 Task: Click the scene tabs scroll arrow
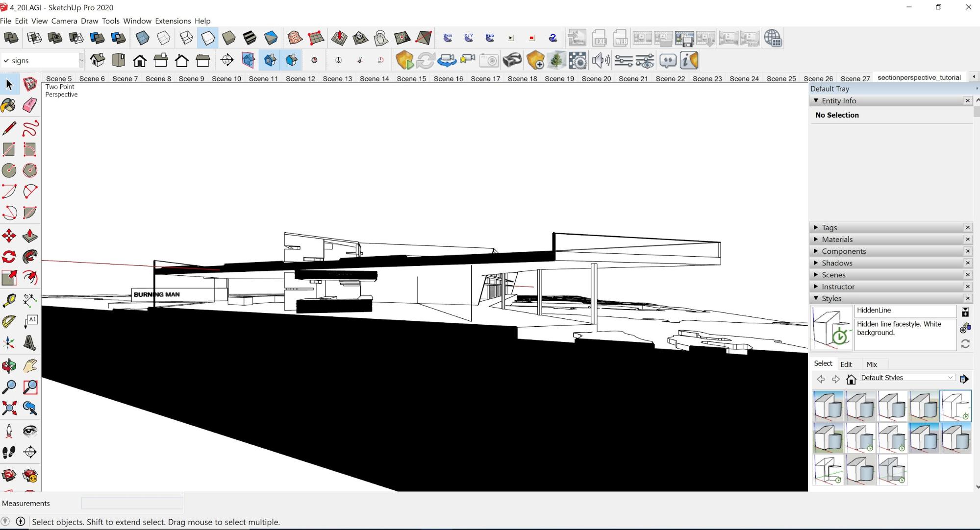973,76
